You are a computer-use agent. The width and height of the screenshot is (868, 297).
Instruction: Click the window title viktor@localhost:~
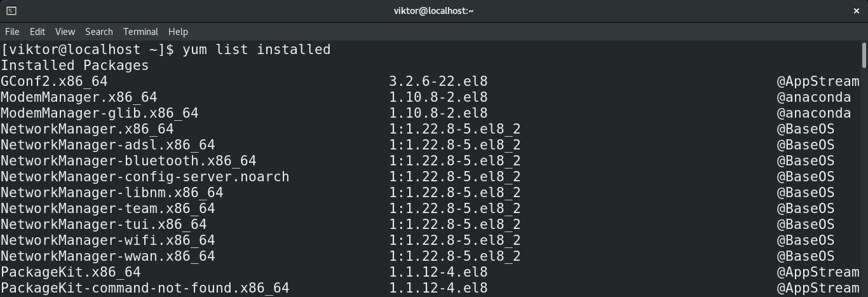[434, 10]
